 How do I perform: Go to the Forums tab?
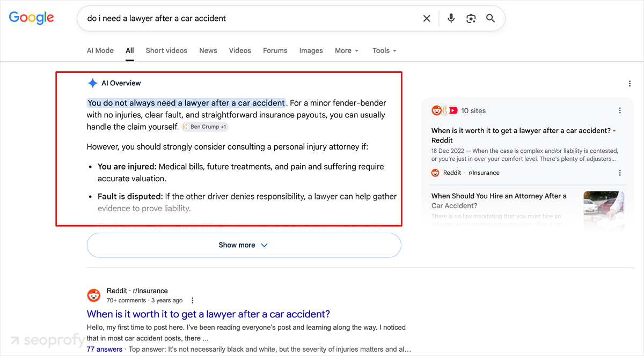pos(275,50)
